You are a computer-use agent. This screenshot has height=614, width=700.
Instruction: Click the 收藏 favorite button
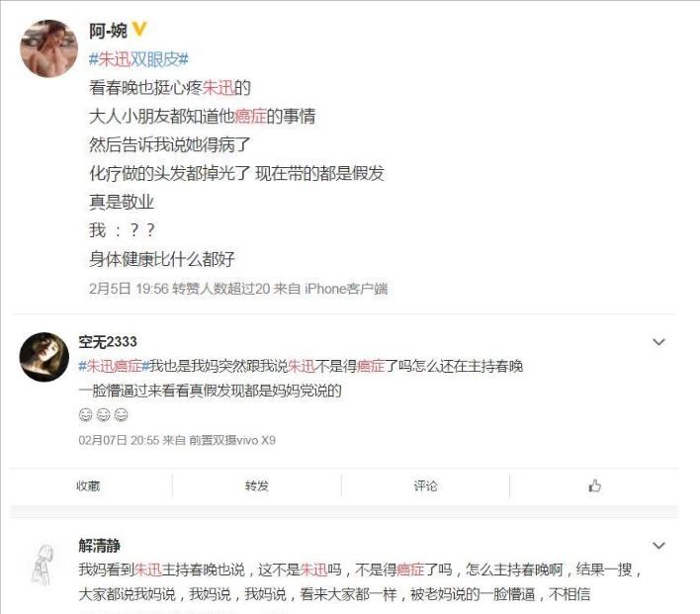tap(88, 485)
